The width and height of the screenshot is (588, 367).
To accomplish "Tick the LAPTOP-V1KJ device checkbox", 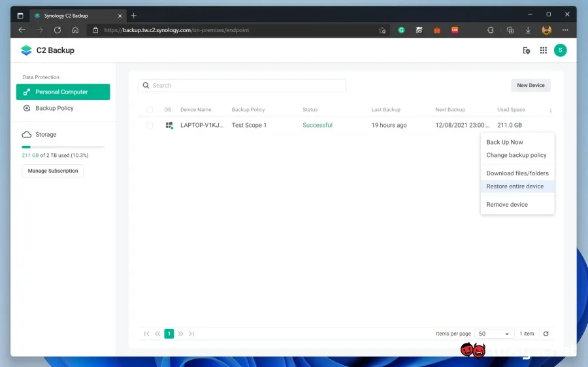I will click(x=150, y=125).
